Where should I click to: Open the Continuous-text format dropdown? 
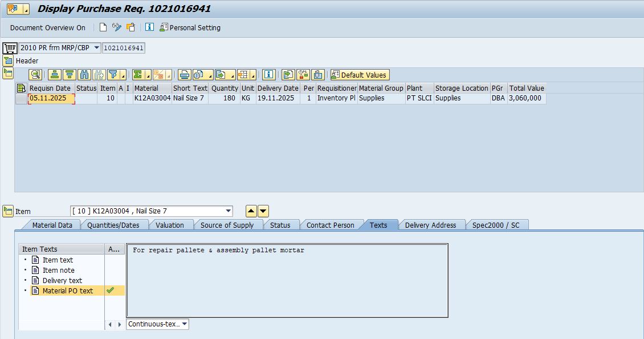click(184, 324)
